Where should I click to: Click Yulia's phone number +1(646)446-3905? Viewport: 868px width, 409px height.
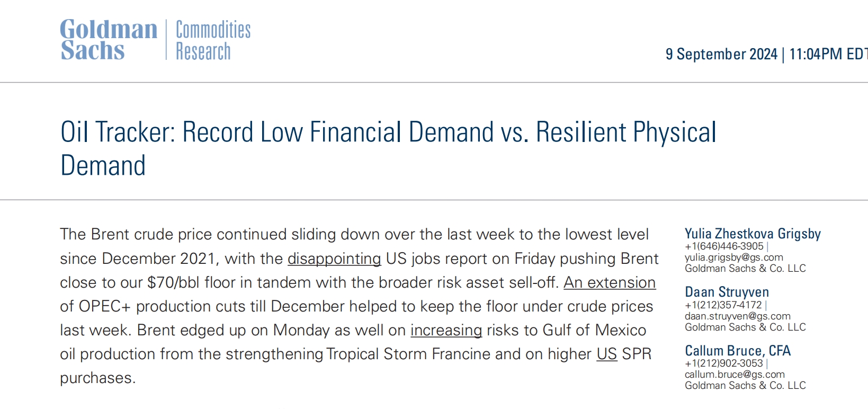click(x=724, y=246)
